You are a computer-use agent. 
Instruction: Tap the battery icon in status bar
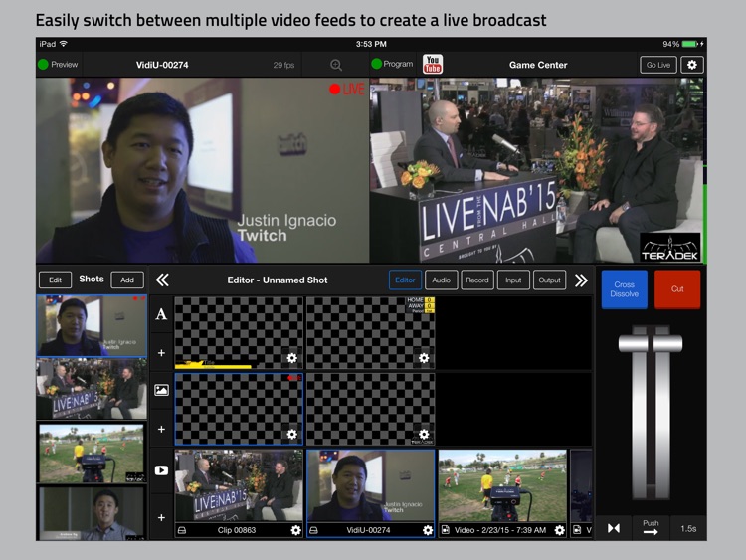coord(690,44)
